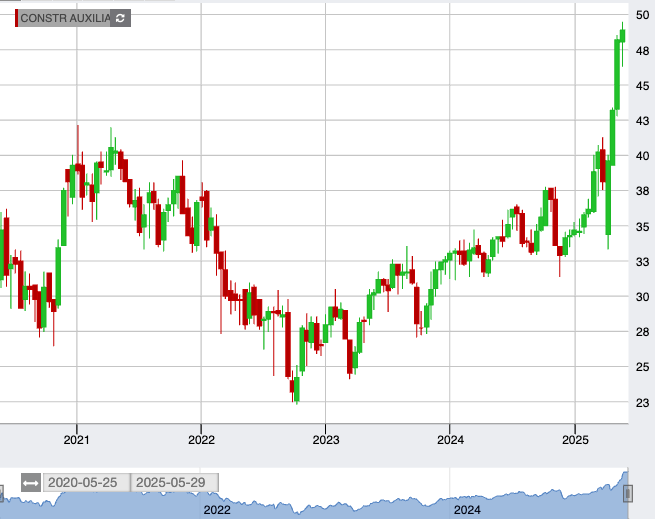Click the 43 price axis label
The width and height of the screenshot is (656, 521).
pyautogui.click(x=642, y=121)
